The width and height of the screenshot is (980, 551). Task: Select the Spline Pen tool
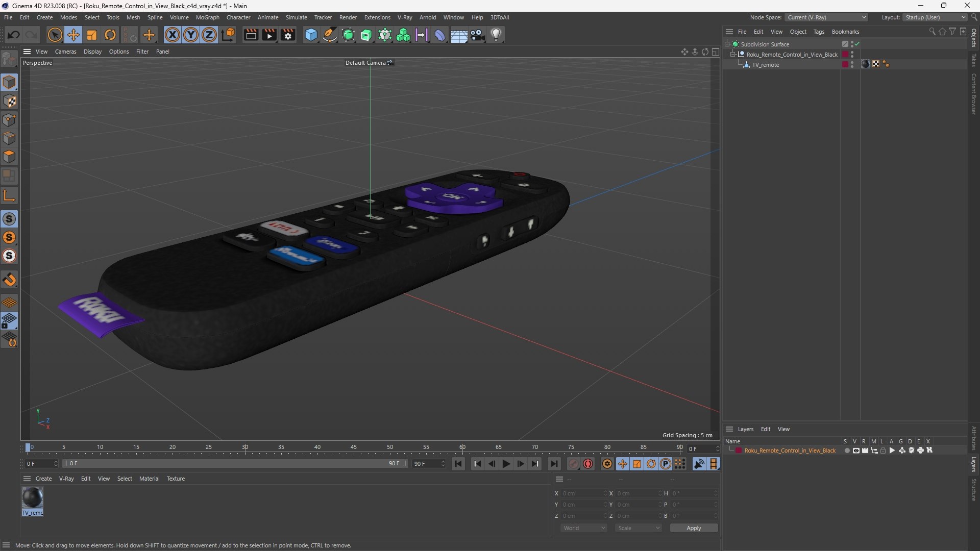tap(330, 35)
